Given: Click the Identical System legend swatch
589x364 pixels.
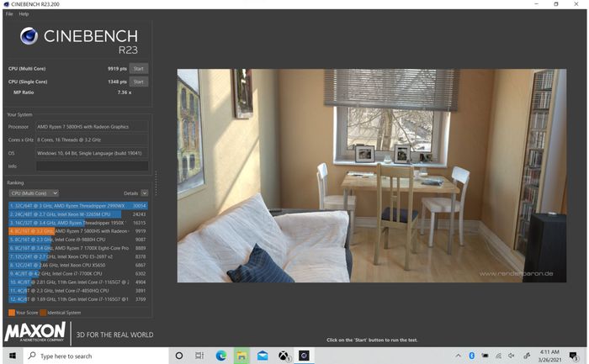Looking at the screenshot, I should tap(43, 313).
